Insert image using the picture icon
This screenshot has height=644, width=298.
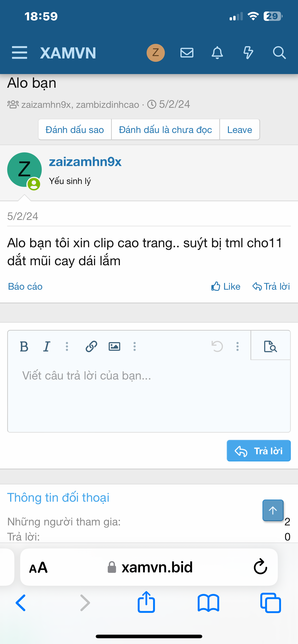tap(114, 346)
